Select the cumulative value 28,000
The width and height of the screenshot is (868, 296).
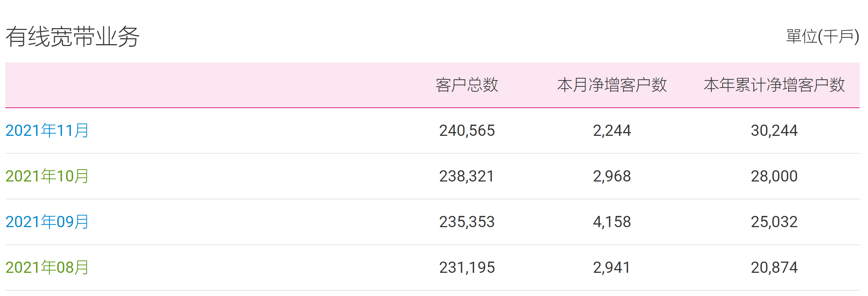click(x=774, y=176)
